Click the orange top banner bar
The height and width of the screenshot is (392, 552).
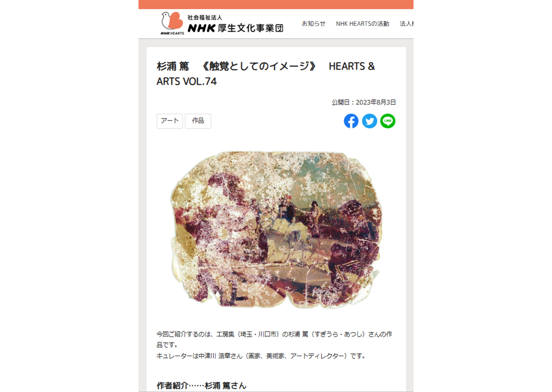(276, 5)
